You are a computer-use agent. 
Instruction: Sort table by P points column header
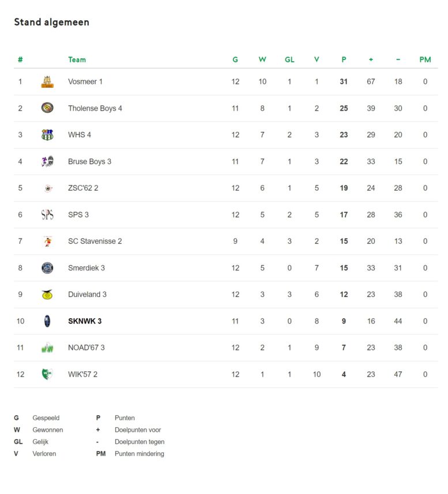click(x=344, y=59)
